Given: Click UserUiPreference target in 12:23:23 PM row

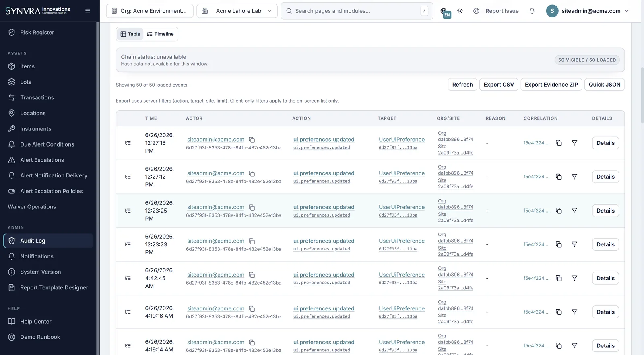Looking at the screenshot, I should [x=402, y=241].
